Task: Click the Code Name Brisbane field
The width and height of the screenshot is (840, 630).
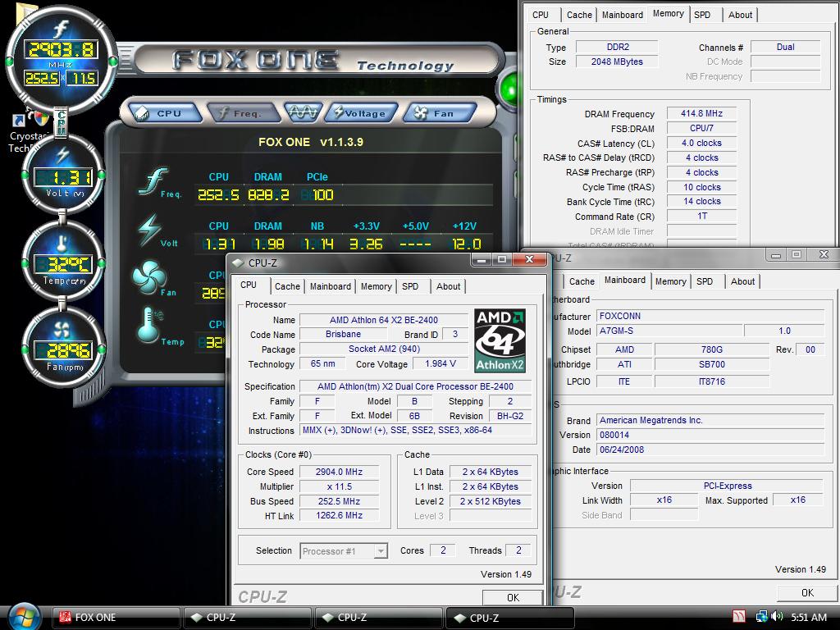Action: 344,335
